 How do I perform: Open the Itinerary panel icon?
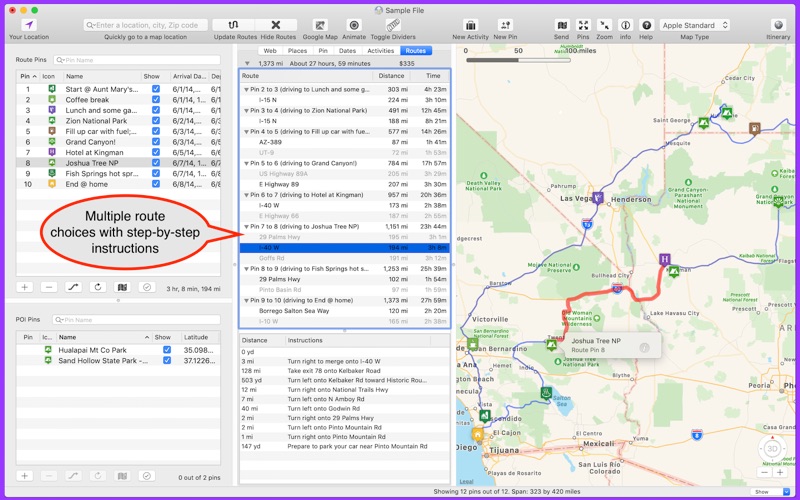778,24
